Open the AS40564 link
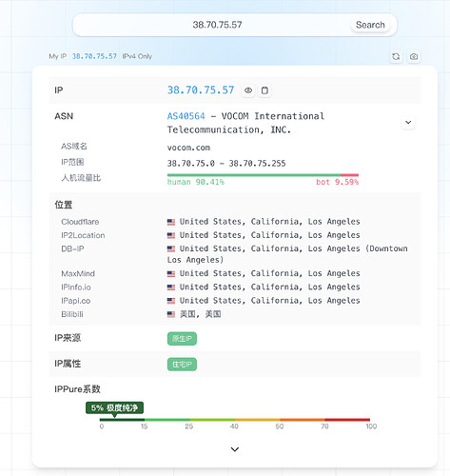 (186, 116)
